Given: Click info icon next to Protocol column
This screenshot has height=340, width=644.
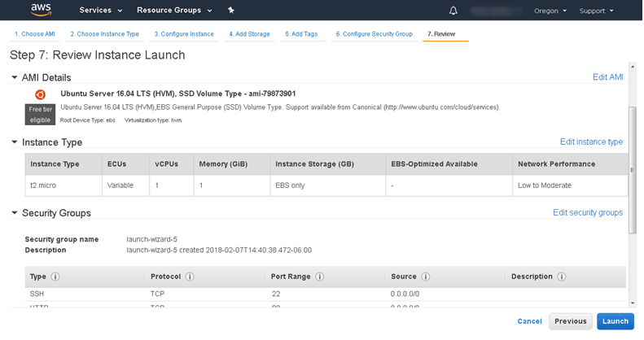Looking at the screenshot, I should click(x=190, y=277).
